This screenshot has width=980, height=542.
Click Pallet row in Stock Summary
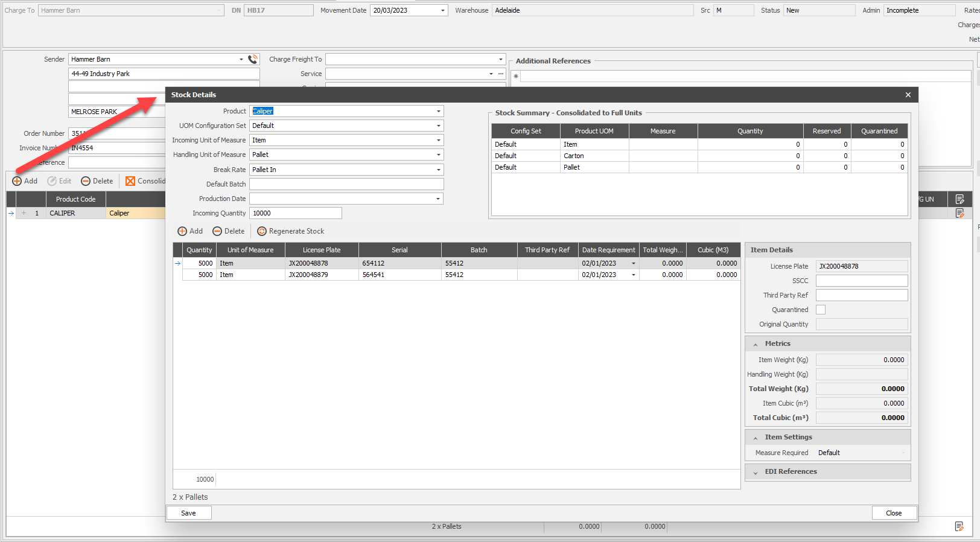coord(699,167)
